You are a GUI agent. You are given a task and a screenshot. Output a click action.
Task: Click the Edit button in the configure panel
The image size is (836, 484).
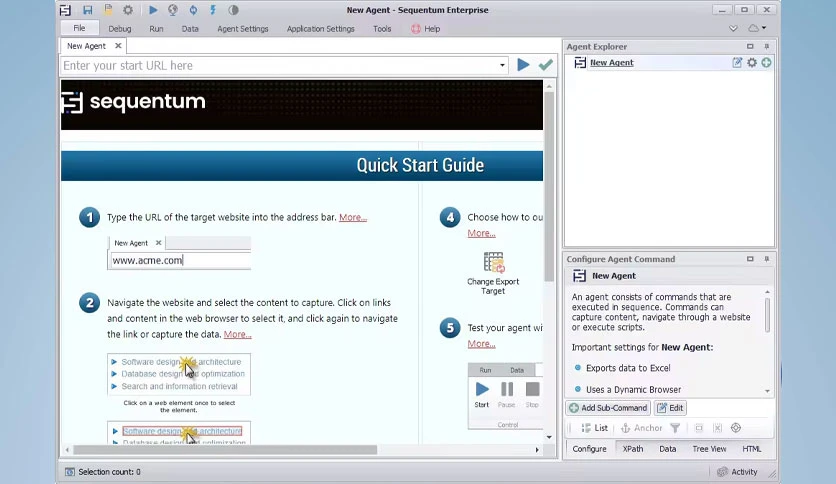[670, 408]
